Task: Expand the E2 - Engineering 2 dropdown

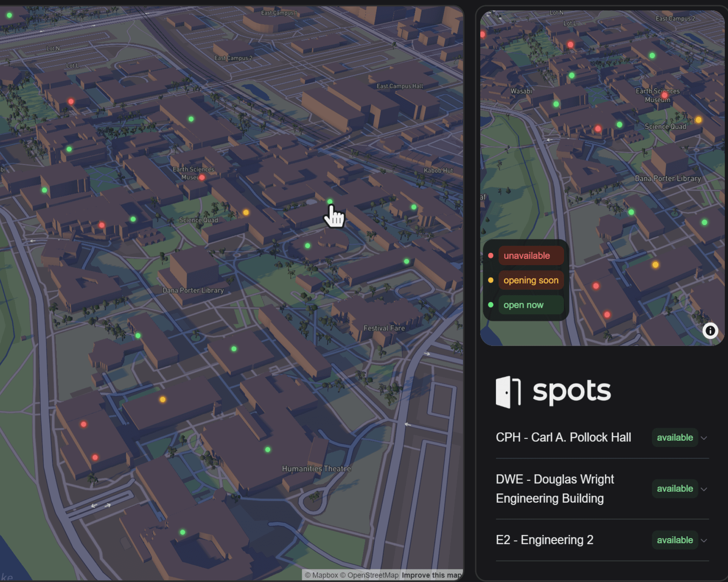Action: 704,540
